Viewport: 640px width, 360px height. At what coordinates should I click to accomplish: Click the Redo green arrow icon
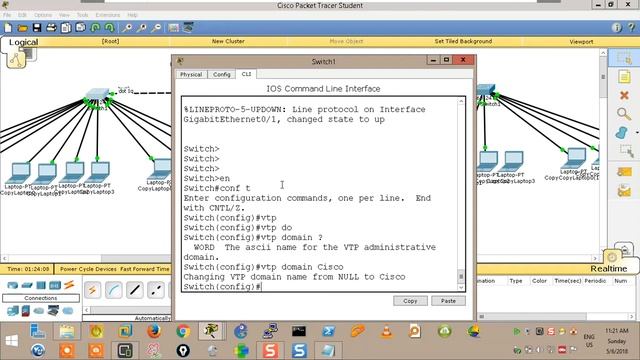point(109,28)
